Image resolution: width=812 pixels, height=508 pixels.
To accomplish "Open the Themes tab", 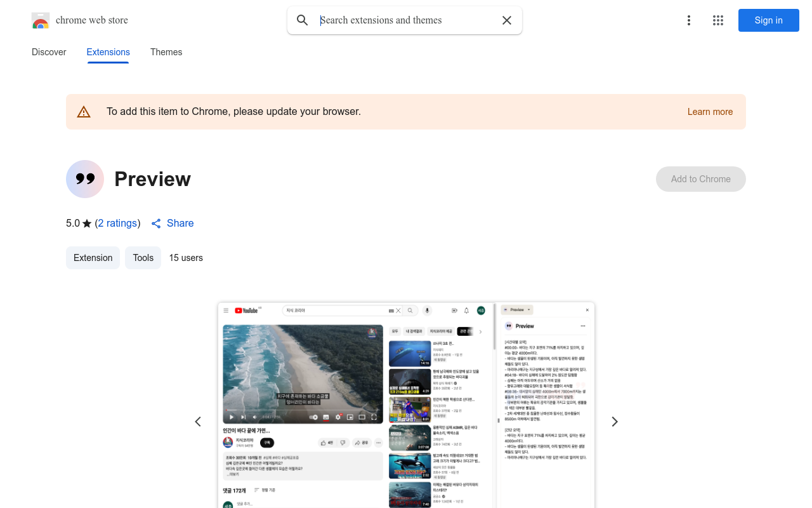I will pyautogui.click(x=166, y=52).
